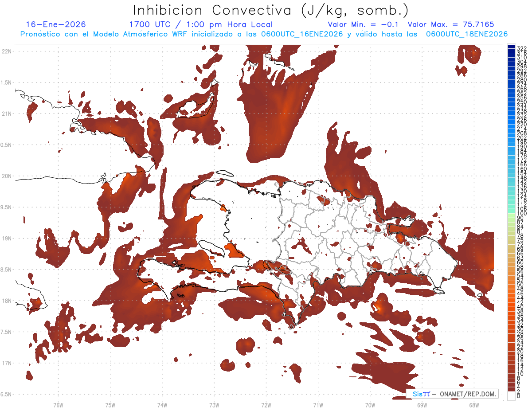This screenshot has width=532, height=411.
Task: Click the '21N' latitude label
Action: point(7,114)
